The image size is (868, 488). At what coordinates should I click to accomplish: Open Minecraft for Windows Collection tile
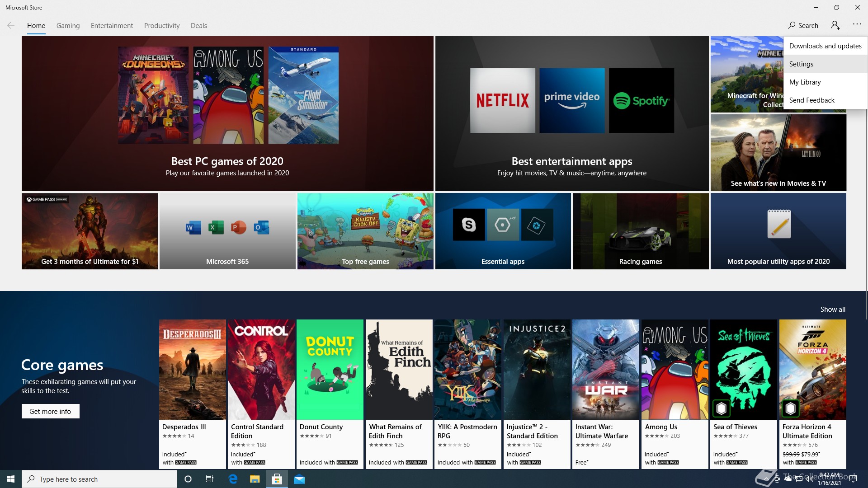(x=747, y=74)
